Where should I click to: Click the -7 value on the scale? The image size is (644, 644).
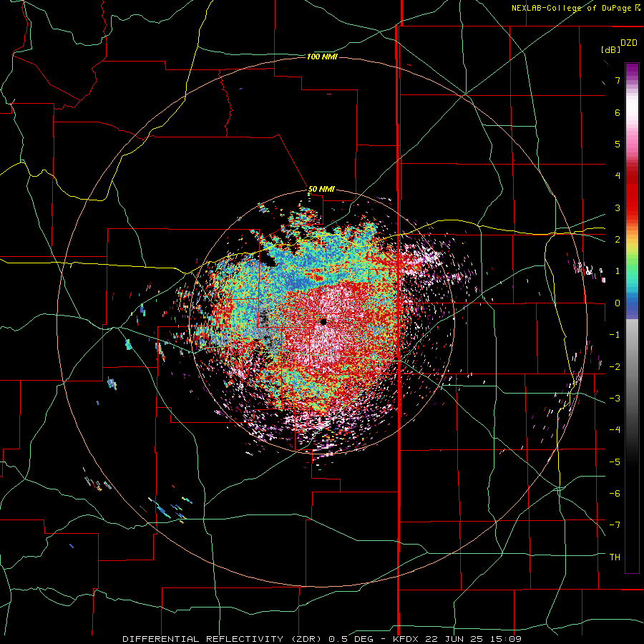[615, 525]
